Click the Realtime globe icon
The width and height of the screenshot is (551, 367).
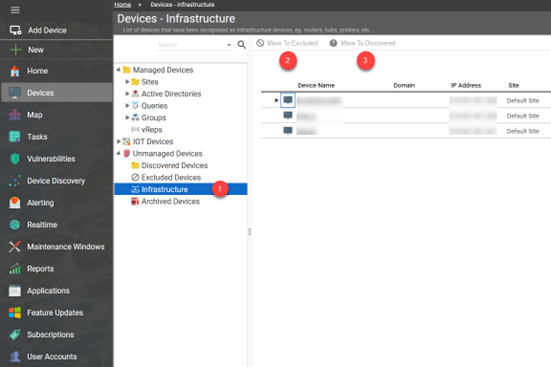[x=15, y=225]
